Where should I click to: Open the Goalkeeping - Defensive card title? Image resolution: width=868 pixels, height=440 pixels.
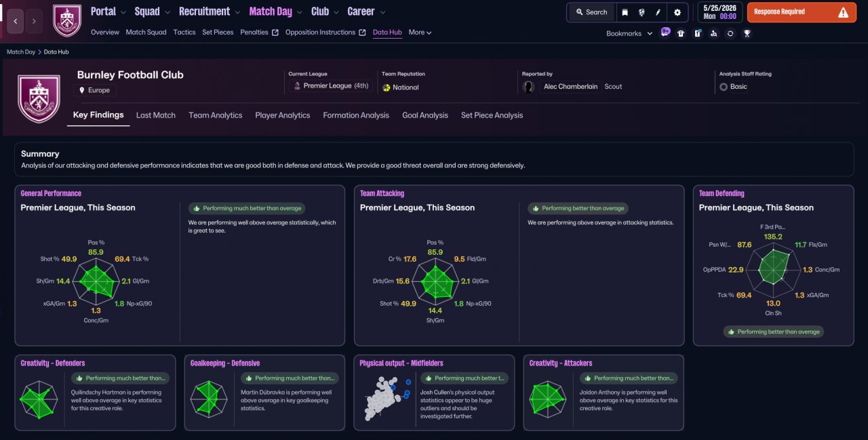coord(225,363)
